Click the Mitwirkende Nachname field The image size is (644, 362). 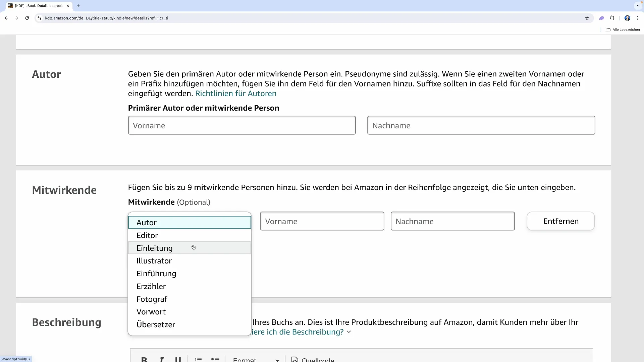coord(452,221)
